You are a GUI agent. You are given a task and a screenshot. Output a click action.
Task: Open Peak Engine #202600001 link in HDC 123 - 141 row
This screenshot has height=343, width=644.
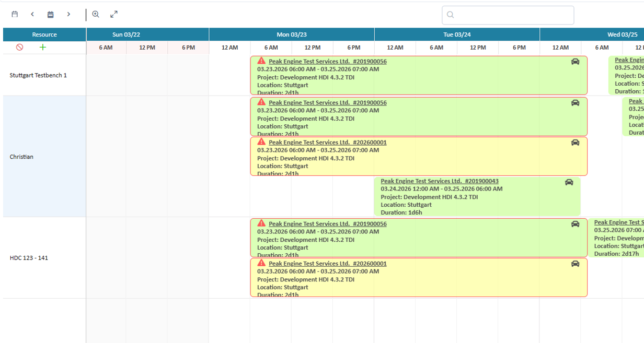pyautogui.click(x=328, y=263)
